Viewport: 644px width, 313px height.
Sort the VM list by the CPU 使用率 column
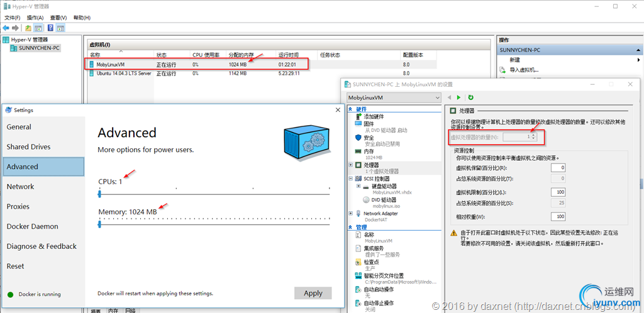[x=208, y=55]
